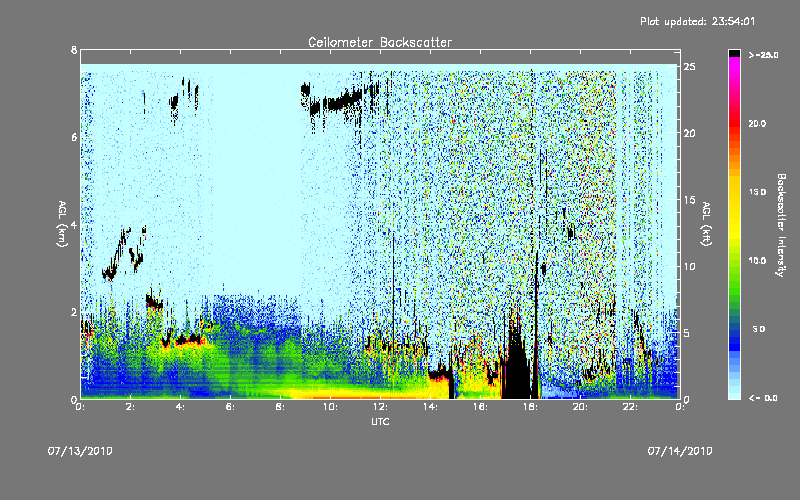Click the right 'AGL (kft)' axis label

coord(706,223)
